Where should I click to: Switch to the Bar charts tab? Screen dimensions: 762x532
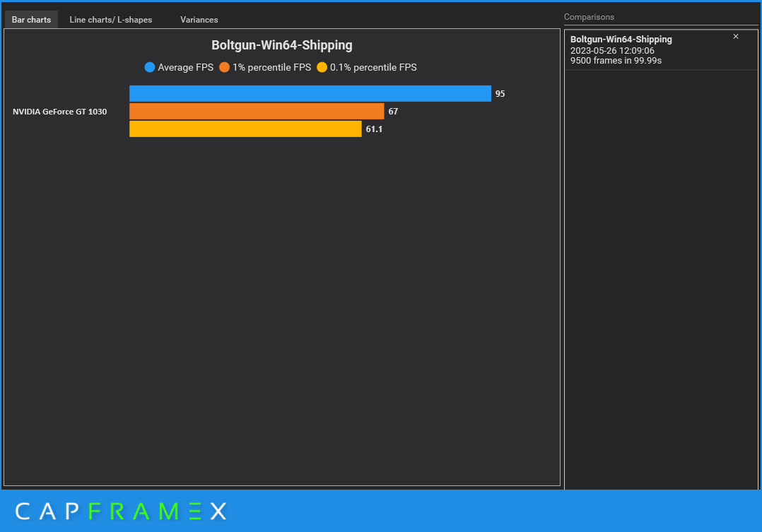31,20
